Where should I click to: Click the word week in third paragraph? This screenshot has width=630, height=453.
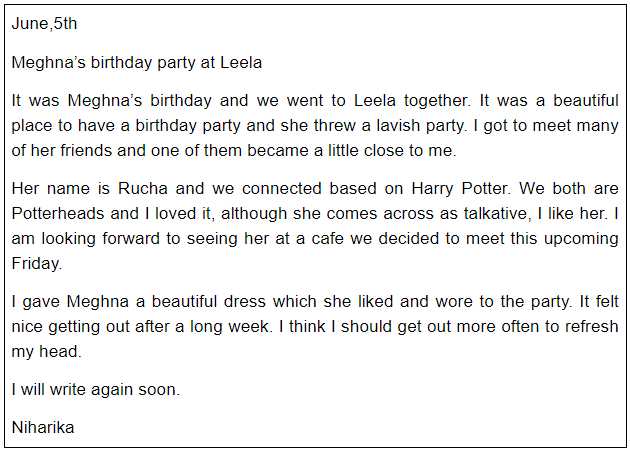click(249, 326)
